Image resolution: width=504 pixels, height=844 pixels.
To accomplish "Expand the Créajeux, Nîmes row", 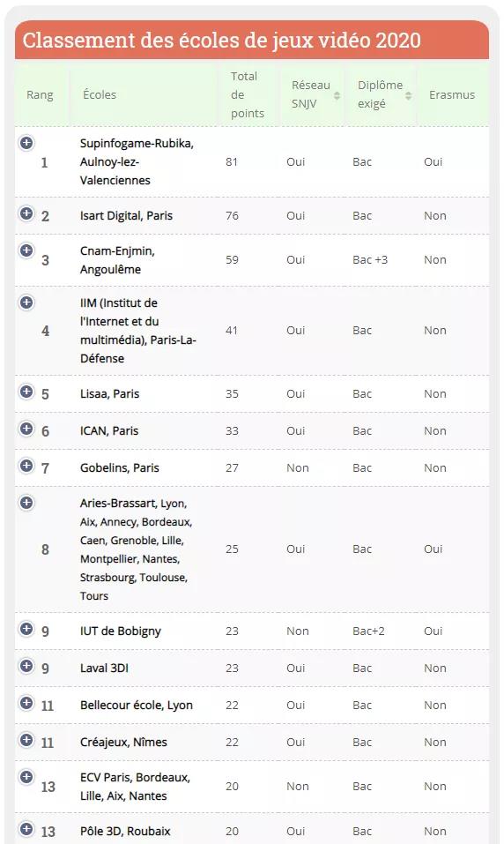I will 26,740.
